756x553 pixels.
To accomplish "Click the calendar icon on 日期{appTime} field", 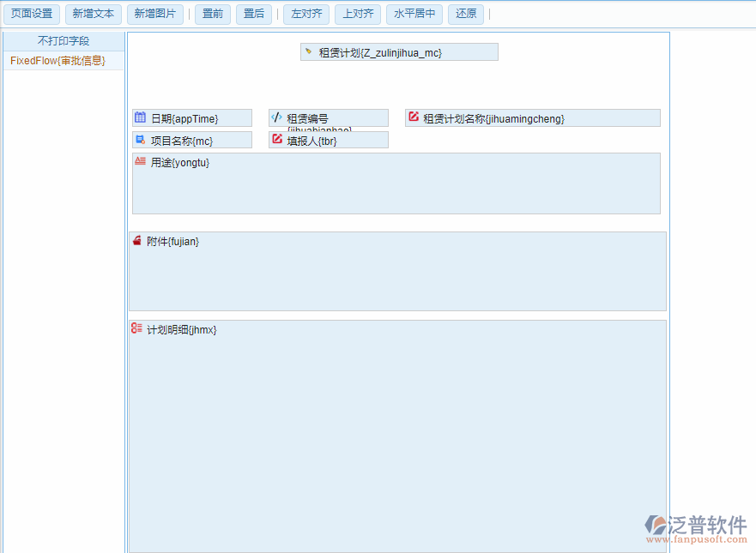I will click(x=139, y=117).
